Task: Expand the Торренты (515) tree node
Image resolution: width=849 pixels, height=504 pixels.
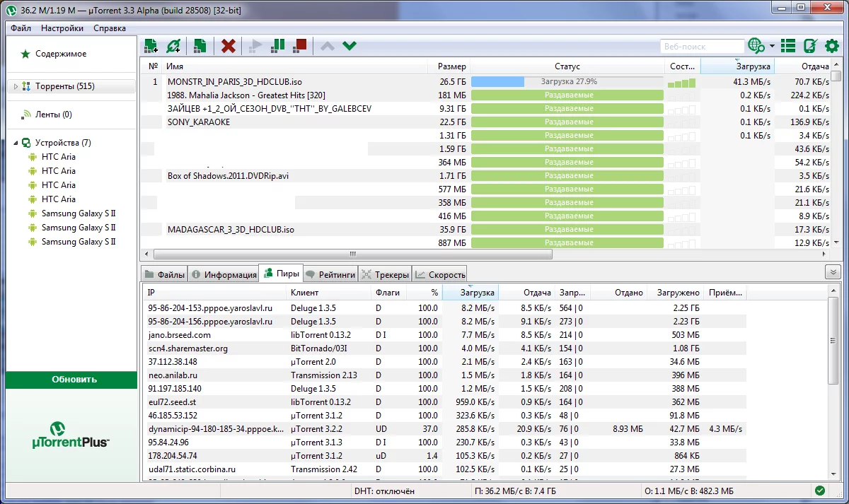Action: tap(15, 86)
